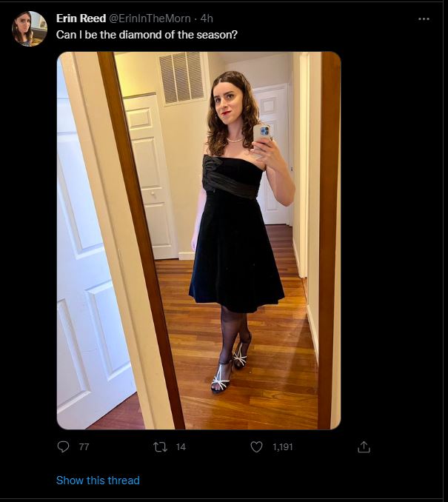Click the tweet text about diamond of the season

tap(147, 35)
